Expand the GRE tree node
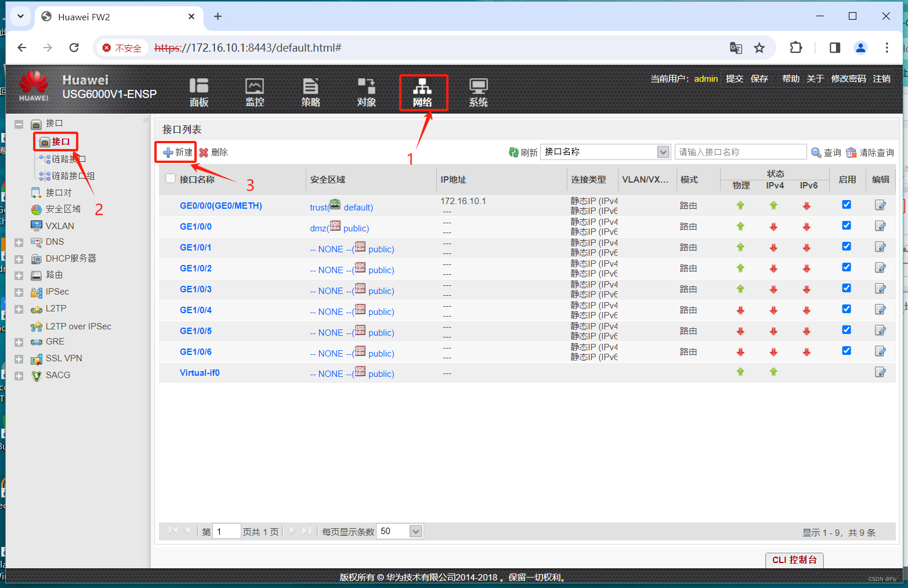This screenshot has width=908, height=588. pos(19,342)
